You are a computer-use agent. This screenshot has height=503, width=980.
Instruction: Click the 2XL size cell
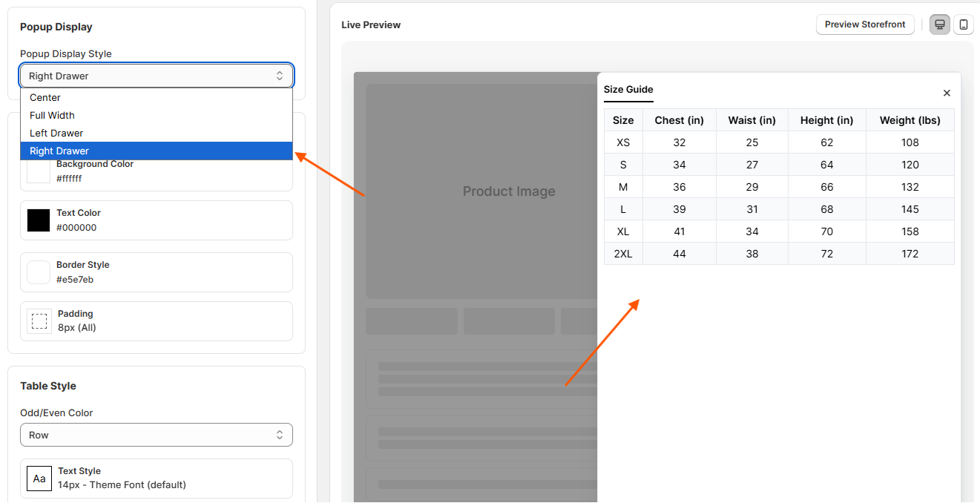[623, 254]
